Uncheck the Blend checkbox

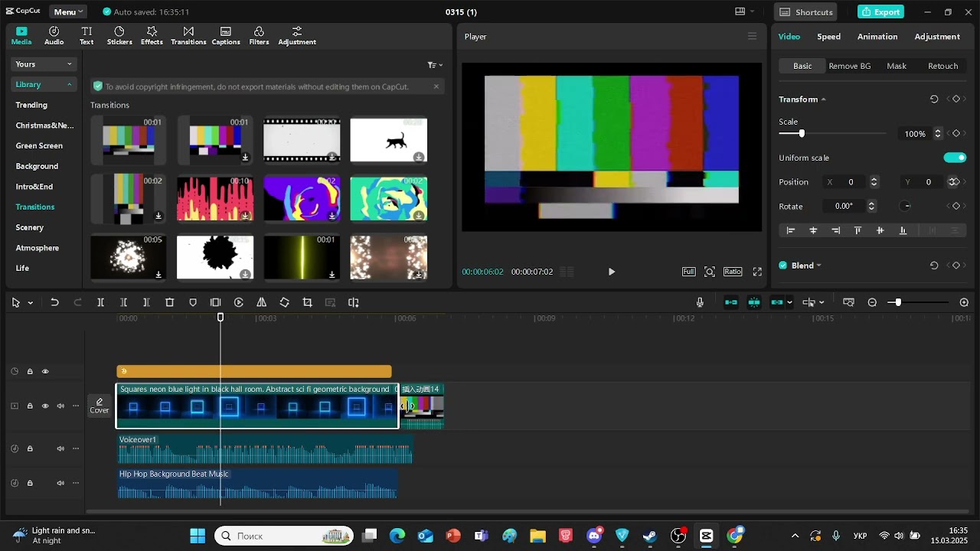783,266
